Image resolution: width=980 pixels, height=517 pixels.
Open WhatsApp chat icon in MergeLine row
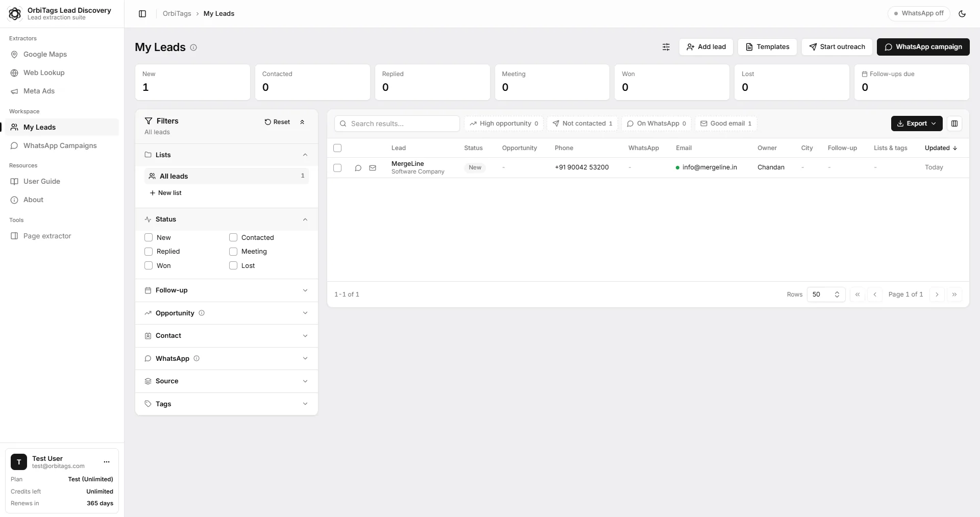[x=358, y=168]
